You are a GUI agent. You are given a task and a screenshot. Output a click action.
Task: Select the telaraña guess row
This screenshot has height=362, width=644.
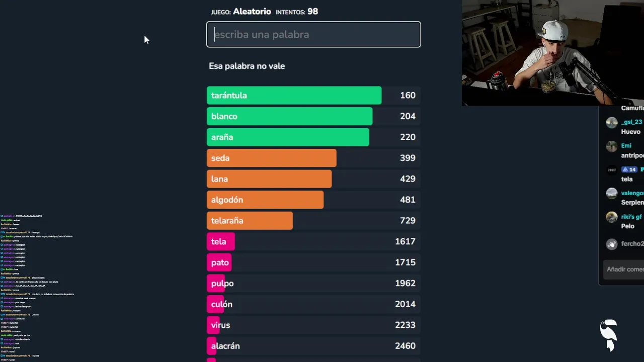(x=313, y=221)
